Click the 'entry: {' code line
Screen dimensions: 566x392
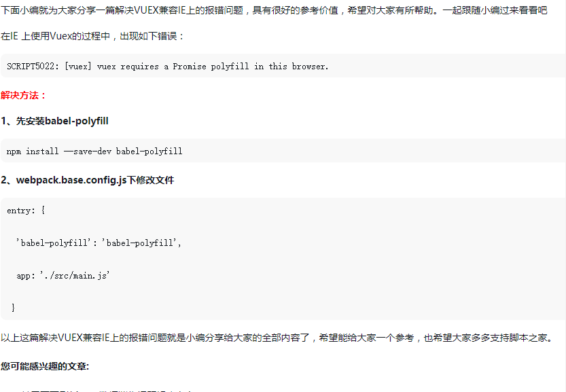pos(26,211)
